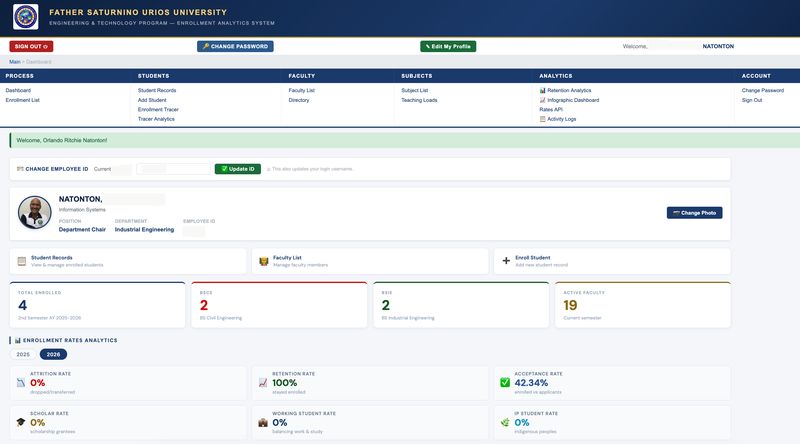Click the Retention Analytics chart icon
The image size is (800, 444).
pyautogui.click(x=542, y=90)
